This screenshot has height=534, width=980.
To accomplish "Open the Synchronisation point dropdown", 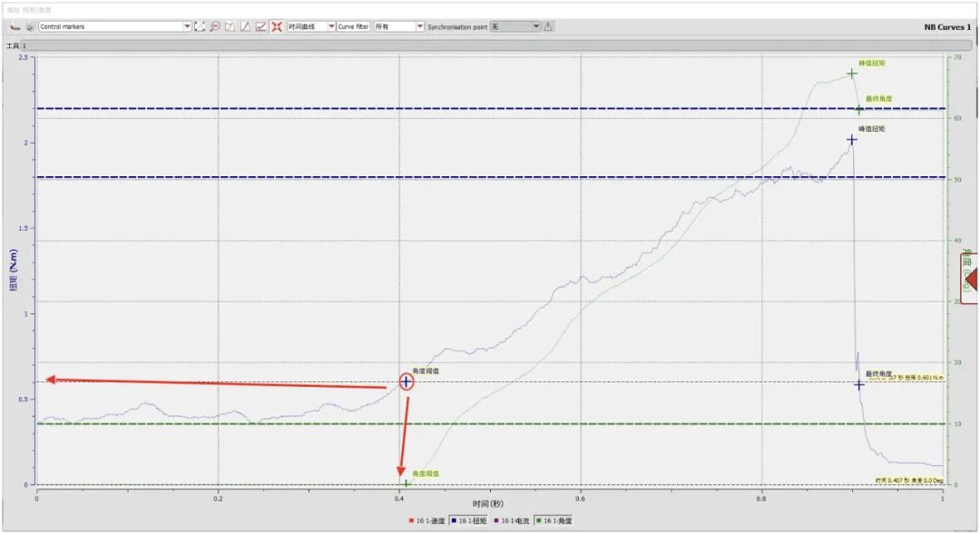I will [515, 26].
